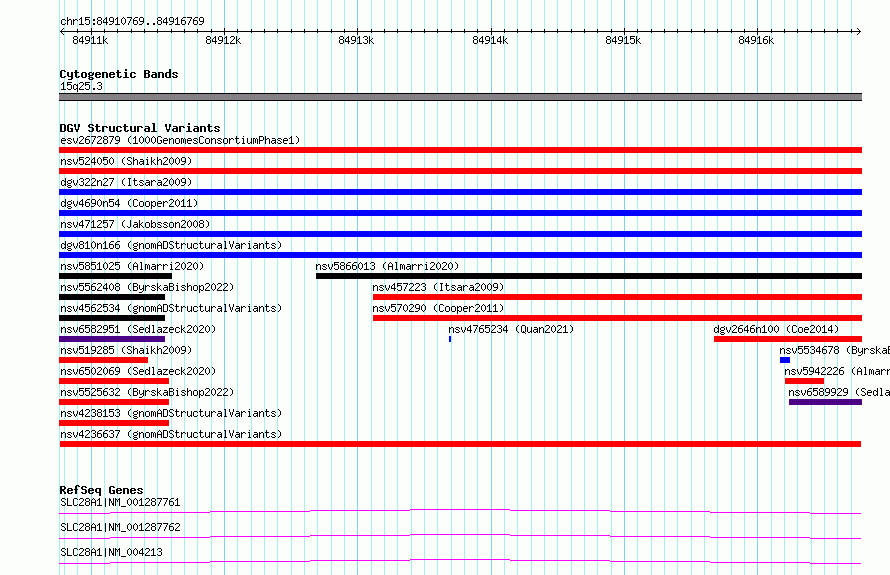Select the nsv5562408 (ByrskaBishop2022) label

[147, 287]
